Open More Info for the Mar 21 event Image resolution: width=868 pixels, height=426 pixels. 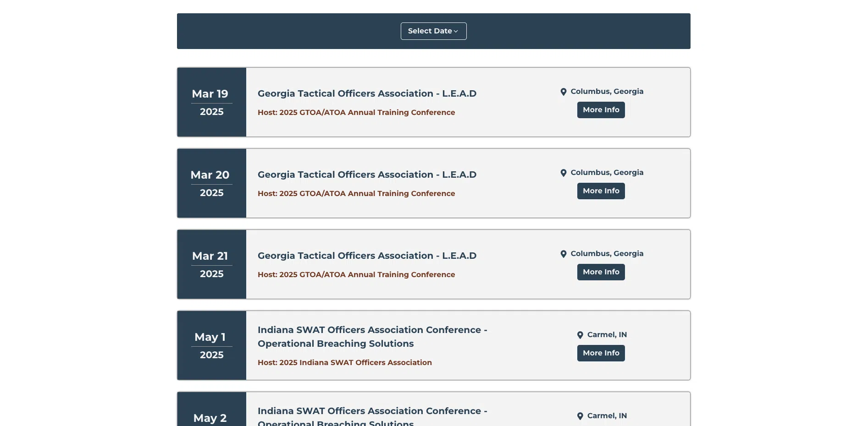pyautogui.click(x=601, y=272)
